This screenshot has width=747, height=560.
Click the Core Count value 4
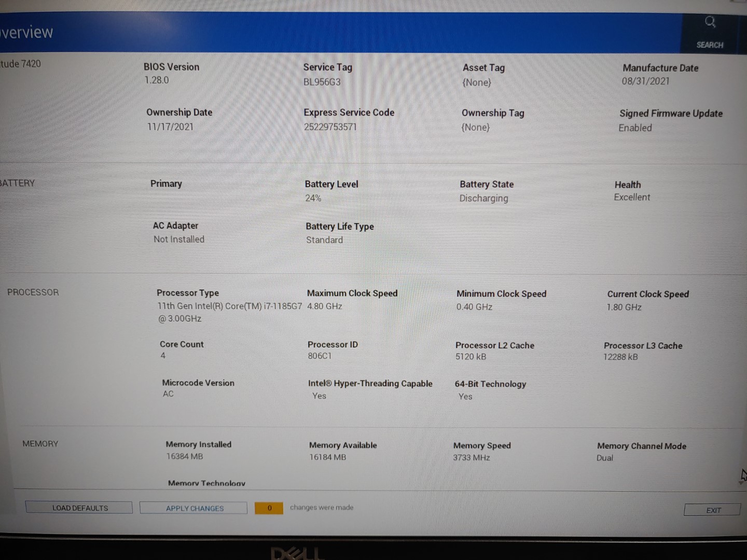pos(163,356)
